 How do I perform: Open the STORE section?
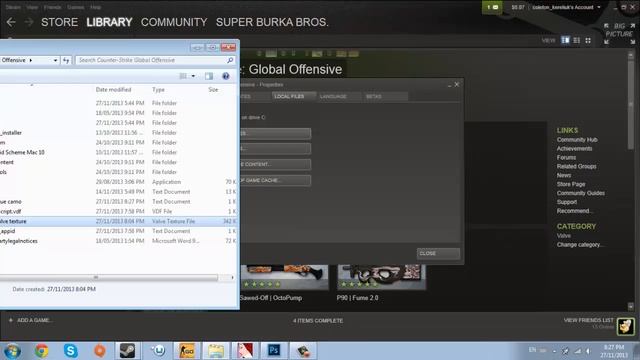click(59, 22)
